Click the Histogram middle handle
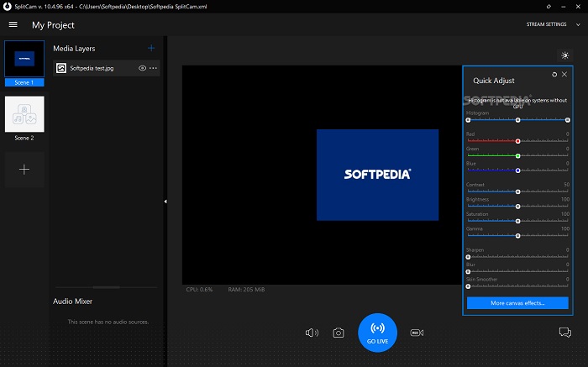This screenshot has height=367, width=588. coord(518,120)
